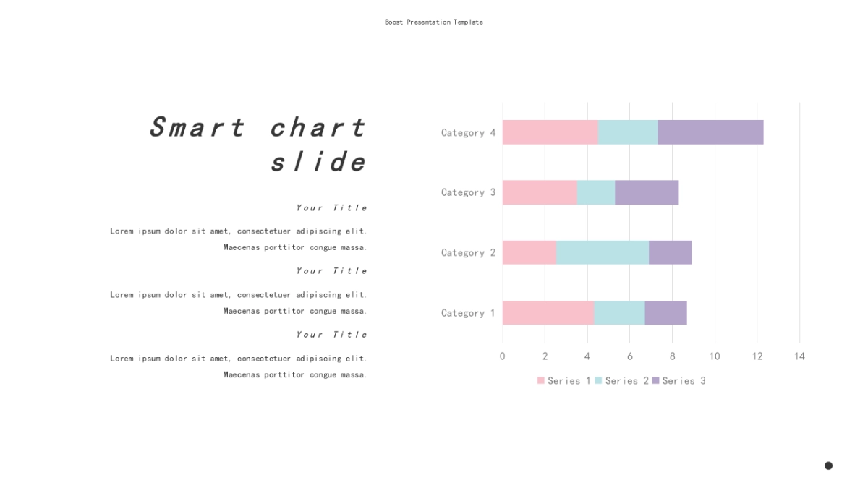868x488 pixels.
Task: Click the blue Series 2 bar in Category 1
Action: tap(619, 312)
